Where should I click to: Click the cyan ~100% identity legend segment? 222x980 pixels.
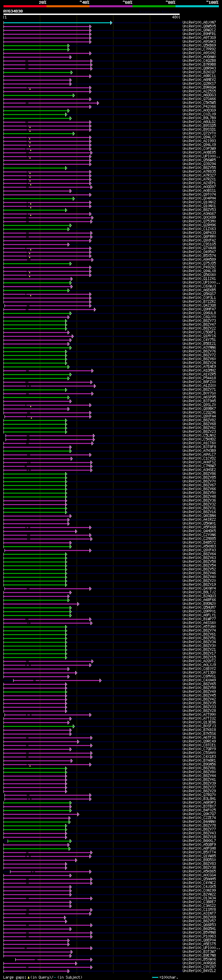(197, 7)
